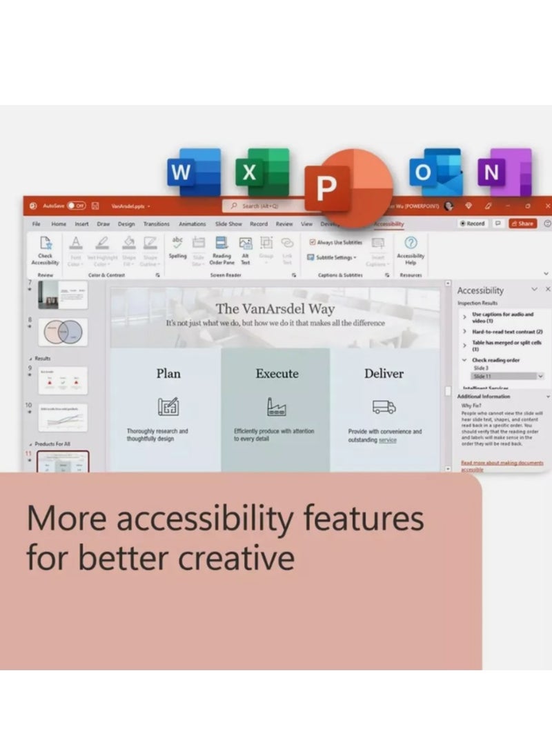
Task: Click the Execute factory icon on the slide
Action: [x=276, y=407]
